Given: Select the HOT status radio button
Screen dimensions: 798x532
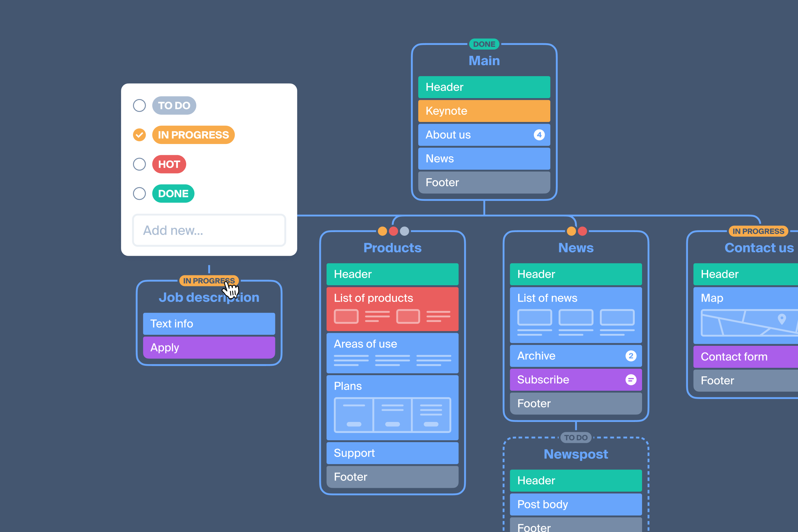Looking at the screenshot, I should [139, 164].
